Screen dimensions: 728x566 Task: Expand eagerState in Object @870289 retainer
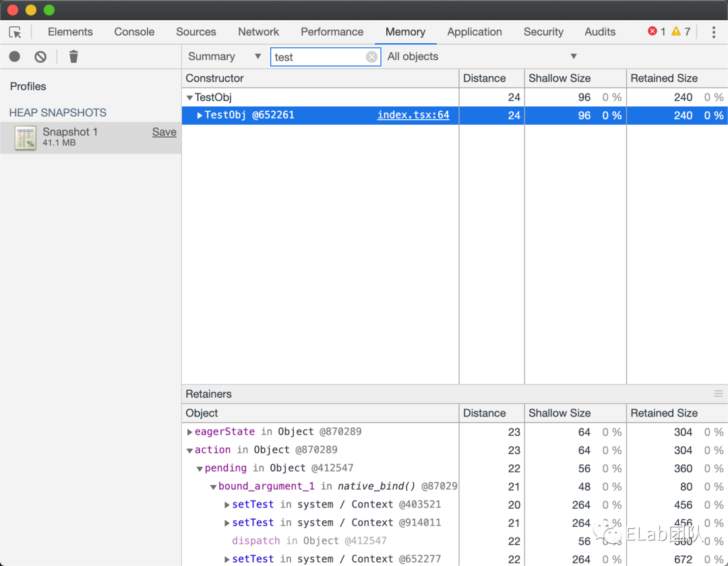(189, 432)
